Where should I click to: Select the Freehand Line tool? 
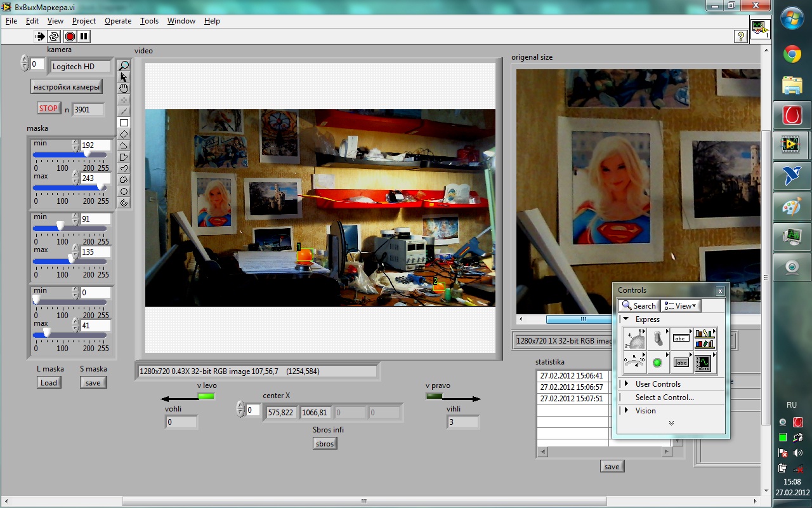[124, 168]
